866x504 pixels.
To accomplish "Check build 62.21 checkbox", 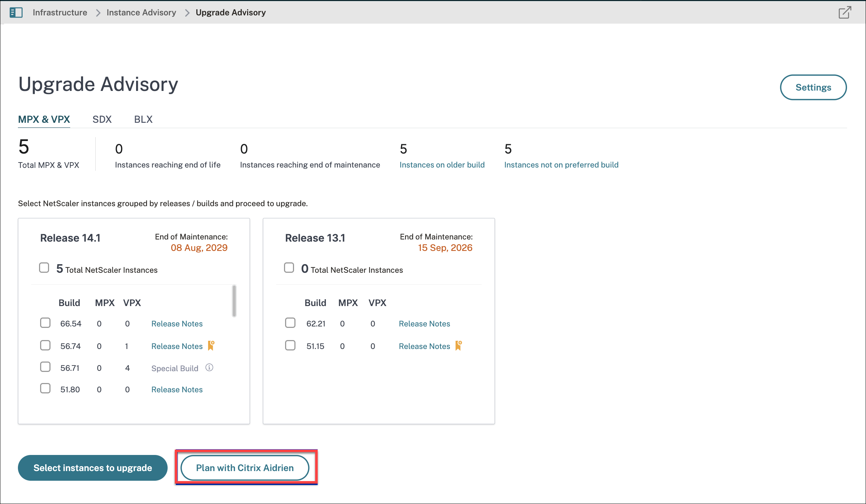I will click(x=290, y=323).
